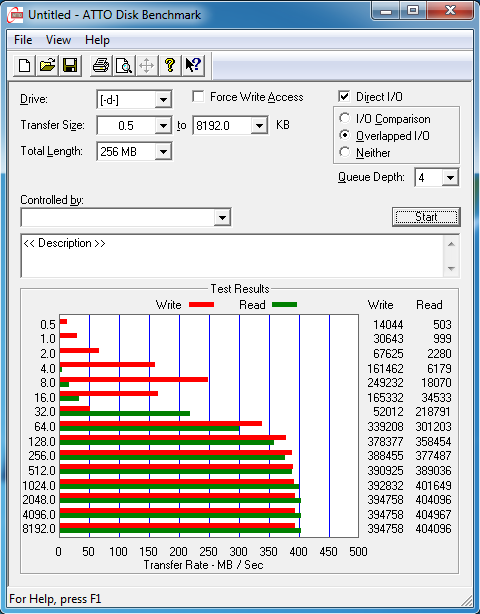The width and height of the screenshot is (480, 614).
Task: Click the New document toolbar icon
Action: [25, 65]
